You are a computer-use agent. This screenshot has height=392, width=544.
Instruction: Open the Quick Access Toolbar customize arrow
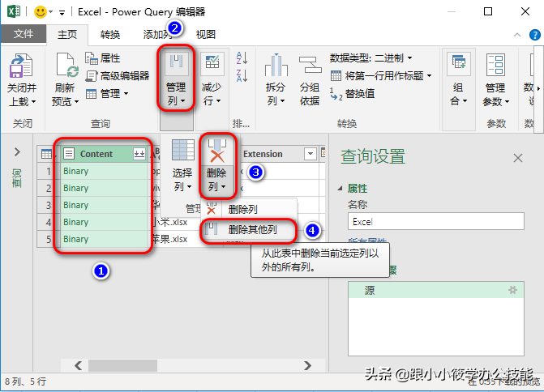pos(62,13)
